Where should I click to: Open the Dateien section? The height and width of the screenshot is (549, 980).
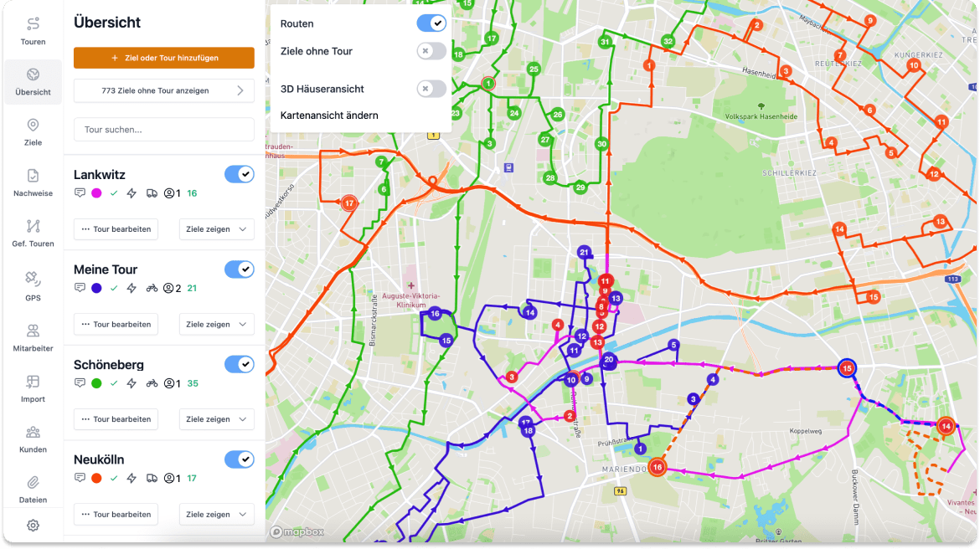(34, 489)
